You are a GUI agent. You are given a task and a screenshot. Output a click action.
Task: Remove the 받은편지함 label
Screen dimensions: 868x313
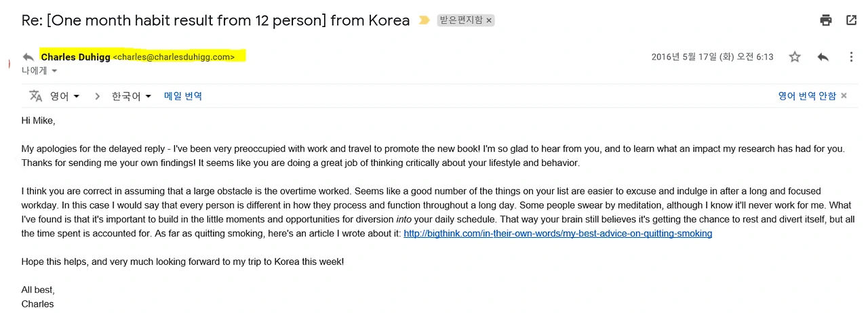coord(489,20)
